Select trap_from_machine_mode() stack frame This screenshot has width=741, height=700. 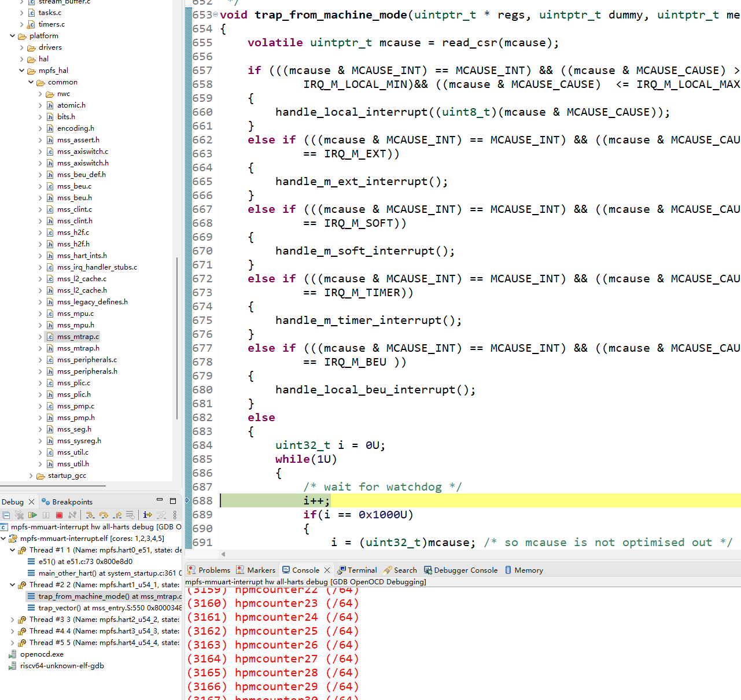coord(104,596)
